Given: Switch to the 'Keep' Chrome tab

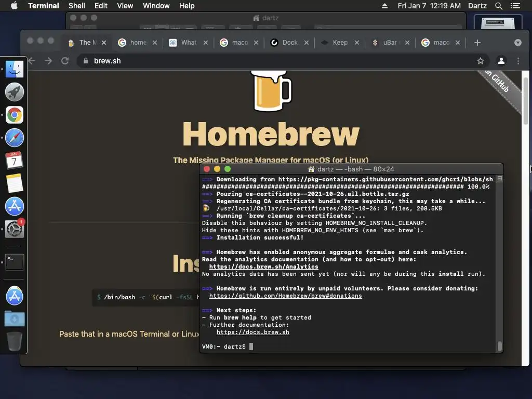Looking at the screenshot, I should pyautogui.click(x=340, y=43).
